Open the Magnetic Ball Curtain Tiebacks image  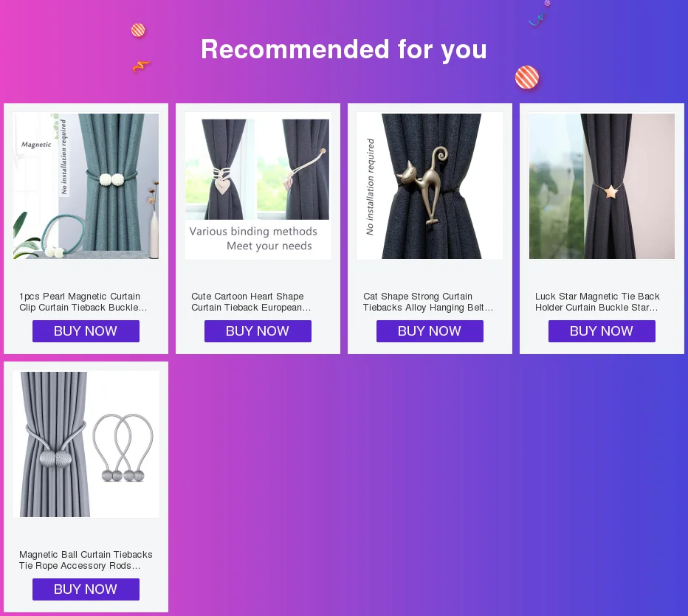(86, 444)
